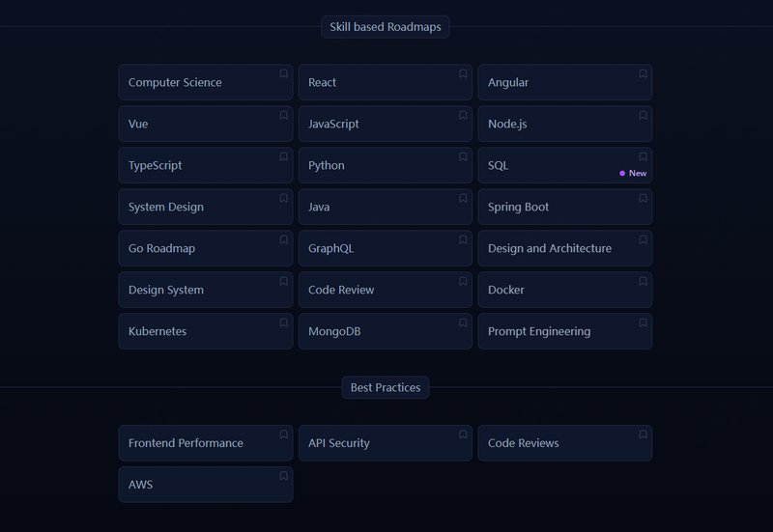Bookmark the API Security best practice
773x532 pixels.
(464, 435)
